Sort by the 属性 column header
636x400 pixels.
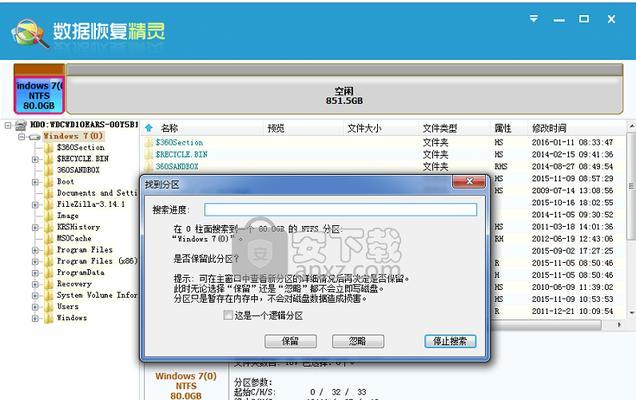(503, 129)
